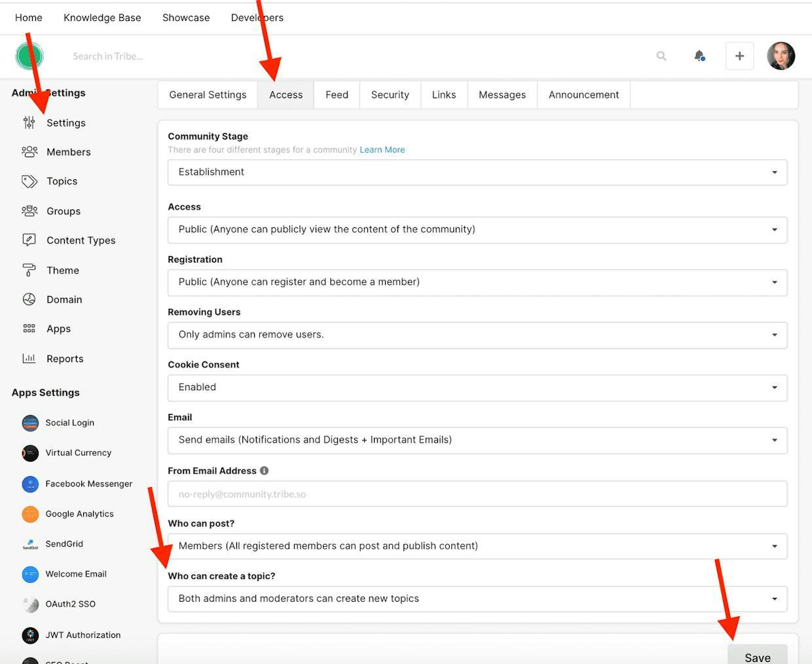
Task: Open Facebook Messenger app settings
Action: point(89,484)
